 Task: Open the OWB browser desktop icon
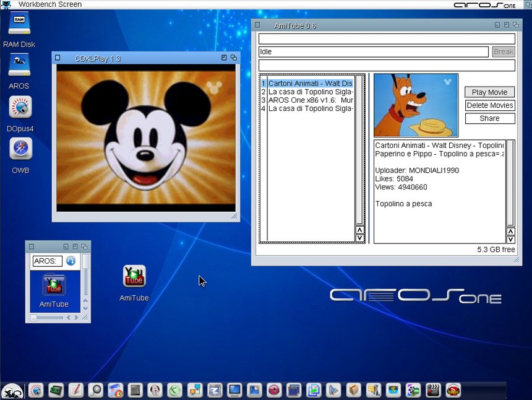click(20, 149)
